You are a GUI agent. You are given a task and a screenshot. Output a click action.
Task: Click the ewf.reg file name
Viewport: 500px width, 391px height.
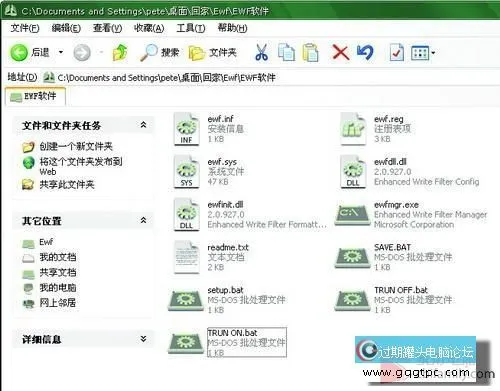(389, 119)
